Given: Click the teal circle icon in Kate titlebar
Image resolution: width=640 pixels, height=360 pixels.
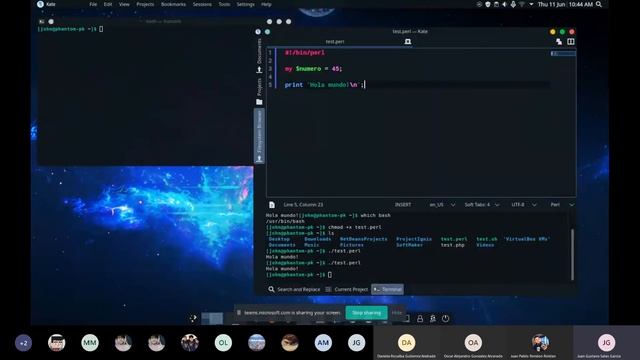Looking at the screenshot, I should tap(267, 32).
